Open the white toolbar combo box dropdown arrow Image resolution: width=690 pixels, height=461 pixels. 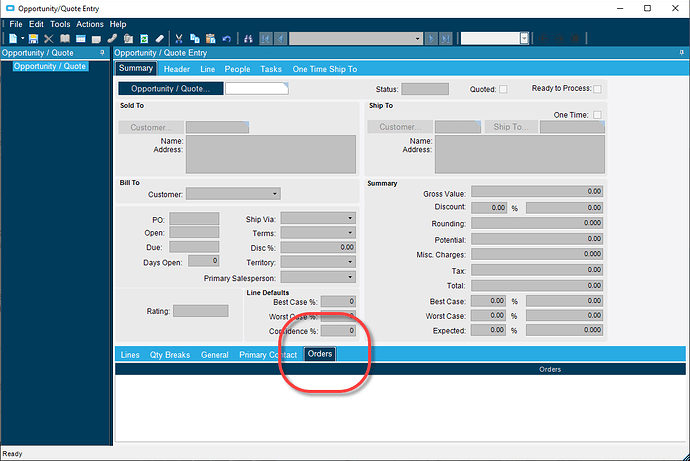(x=524, y=38)
